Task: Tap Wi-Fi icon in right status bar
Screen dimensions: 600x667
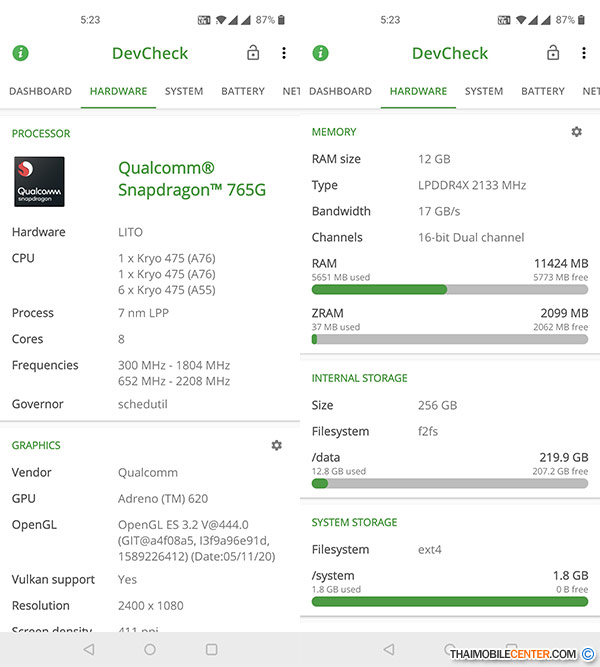Action: (520, 20)
